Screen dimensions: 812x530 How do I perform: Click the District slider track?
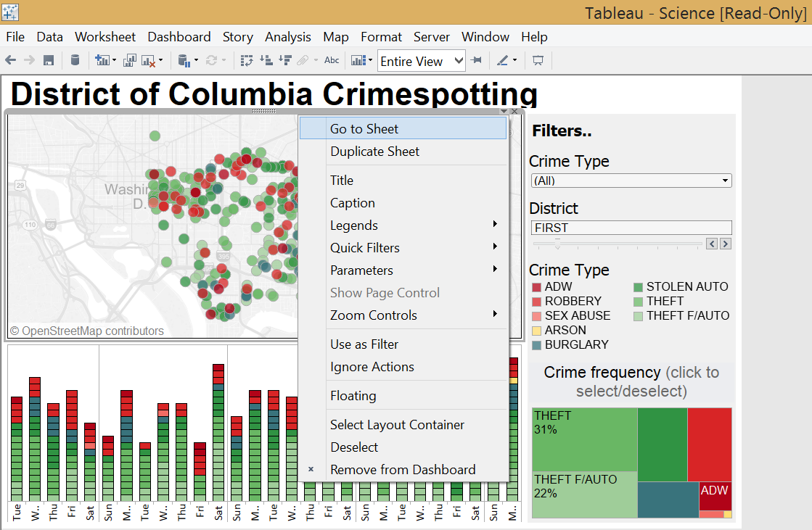click(x=618, y=244)
